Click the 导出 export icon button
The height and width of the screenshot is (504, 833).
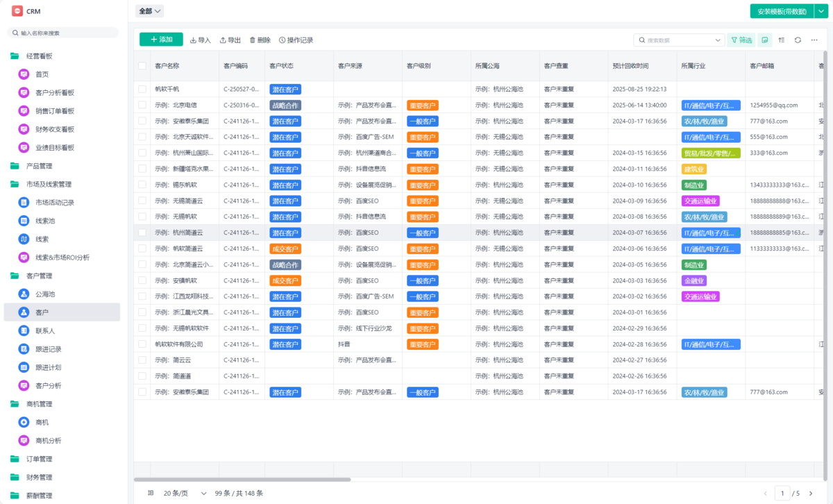230,40
